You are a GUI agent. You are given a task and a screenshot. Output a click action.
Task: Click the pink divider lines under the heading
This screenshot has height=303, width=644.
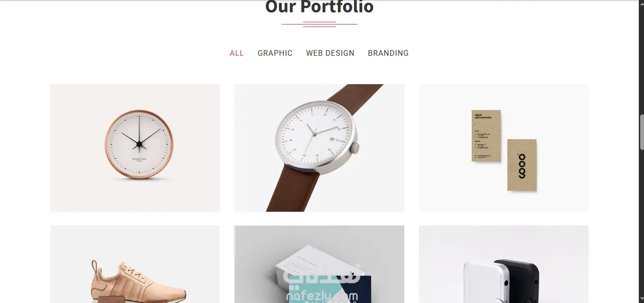click(320, 24)
